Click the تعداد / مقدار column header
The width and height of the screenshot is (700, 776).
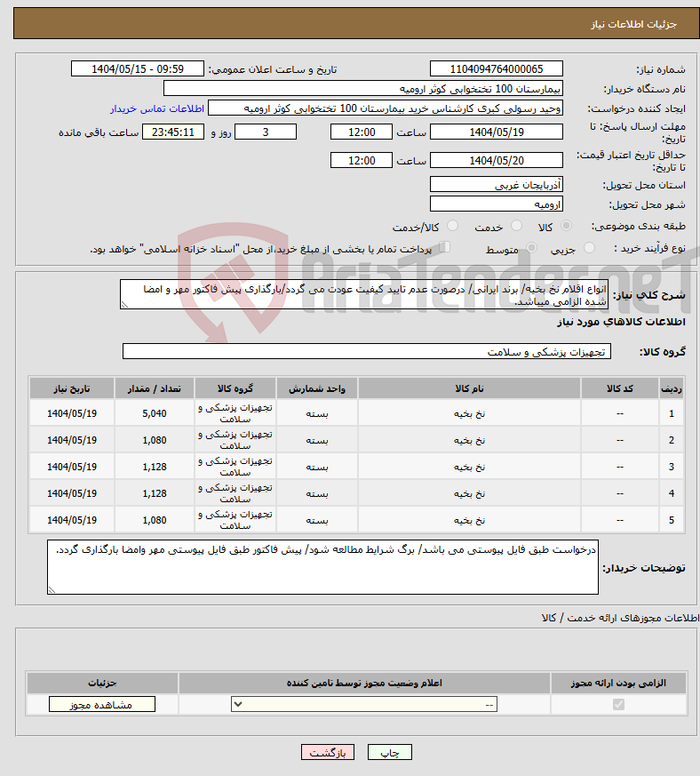pos(155,388)
